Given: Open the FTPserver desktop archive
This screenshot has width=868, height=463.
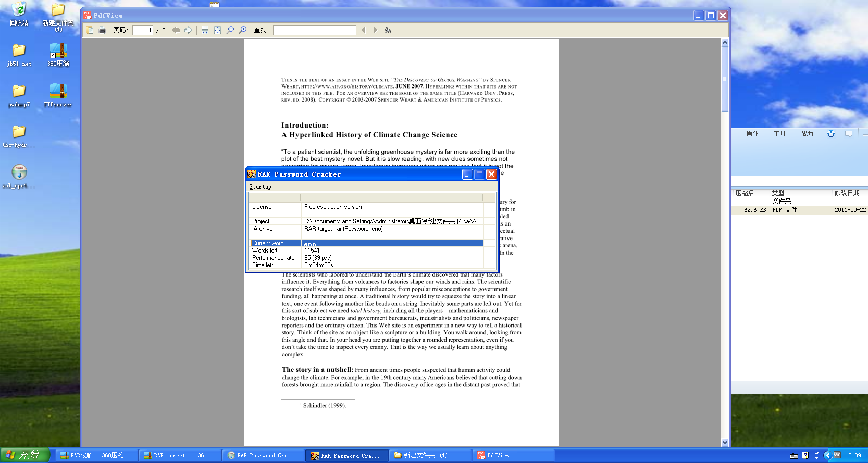Looking at the screenshot, I should click(x=58, y=95).
